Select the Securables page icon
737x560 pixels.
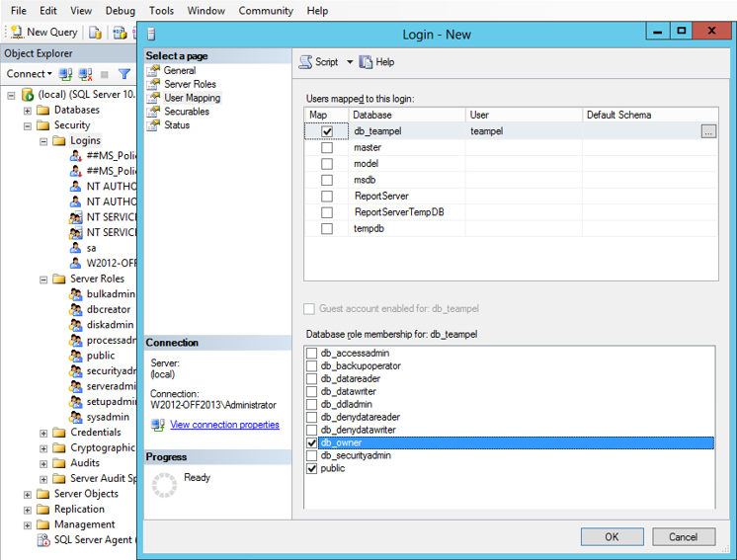(x=153, y=112)
